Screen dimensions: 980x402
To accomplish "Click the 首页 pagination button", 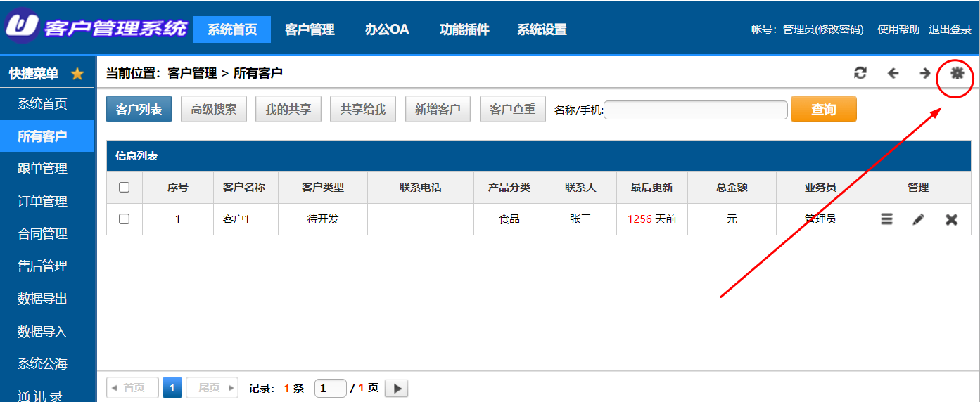I will click(x=132, y=388).
